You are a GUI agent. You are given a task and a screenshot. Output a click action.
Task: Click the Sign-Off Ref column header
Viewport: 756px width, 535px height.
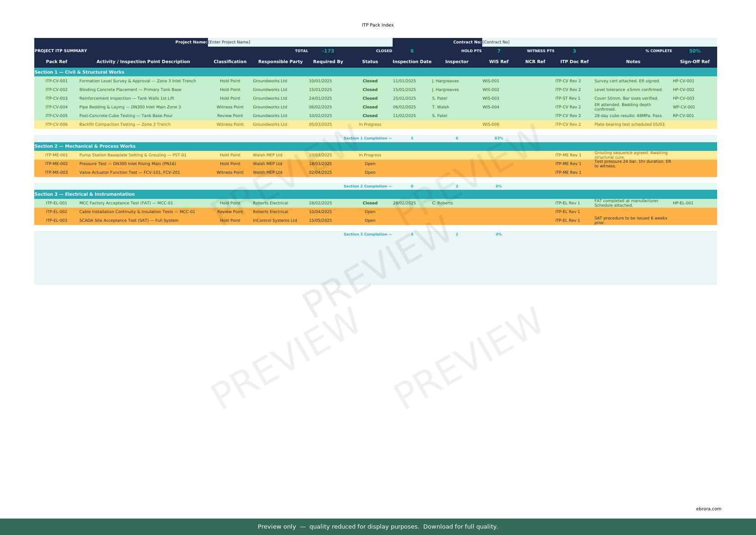coord(694,62)
